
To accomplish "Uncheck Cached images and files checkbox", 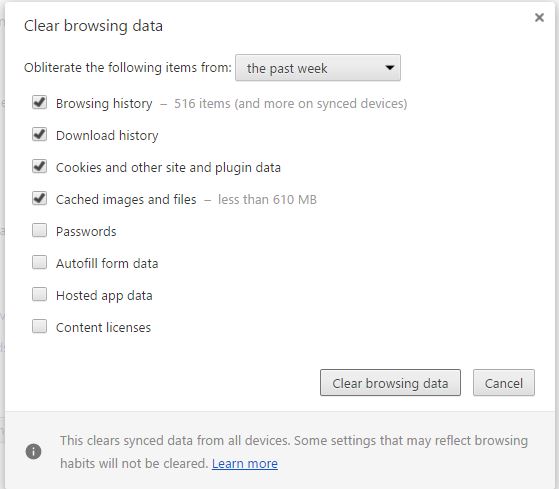I will pyautogui.click(x=39, y=199).
